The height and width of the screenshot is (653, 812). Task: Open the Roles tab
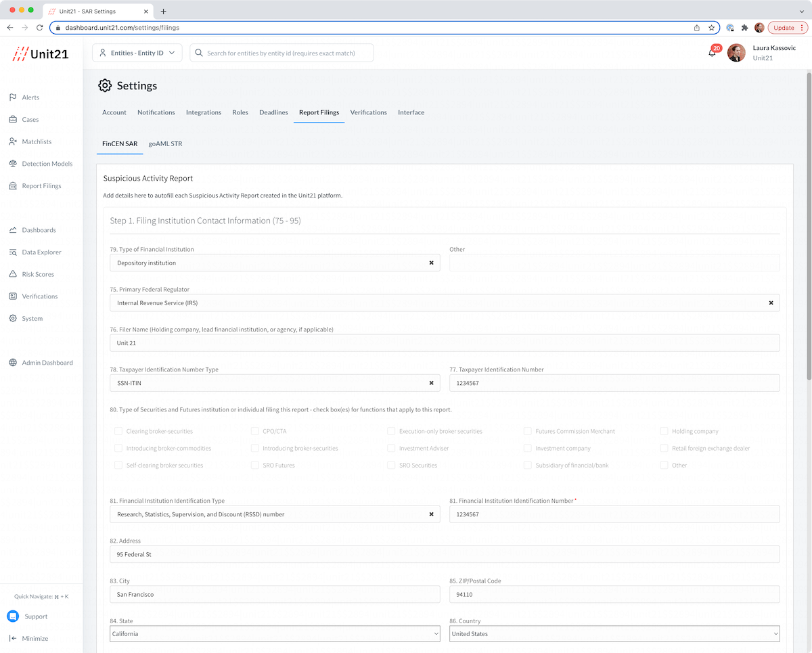point(240,112)
